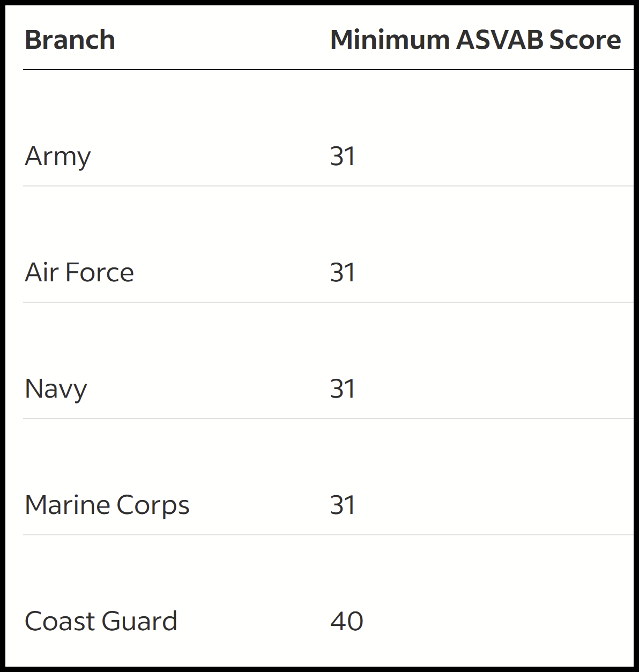Click the word Corps in Marine Corps
The width and height of the screenshot is (639, 672).
(x=153, y=506)
